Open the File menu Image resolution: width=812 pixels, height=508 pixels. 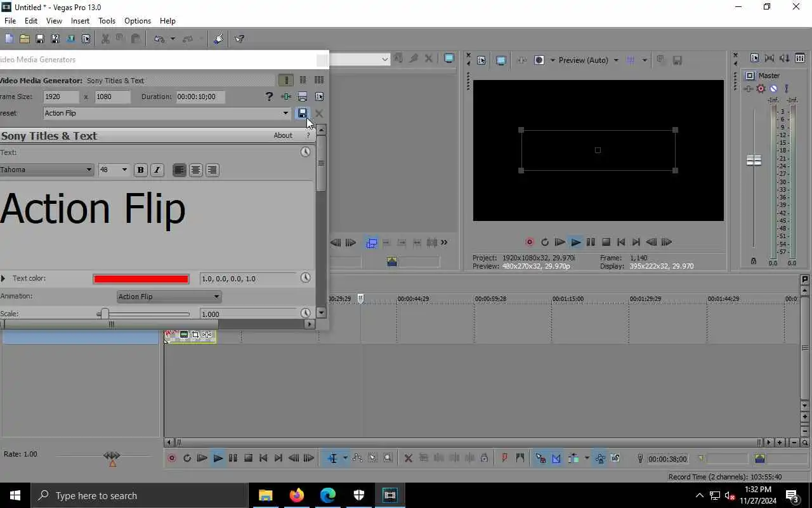10,20
